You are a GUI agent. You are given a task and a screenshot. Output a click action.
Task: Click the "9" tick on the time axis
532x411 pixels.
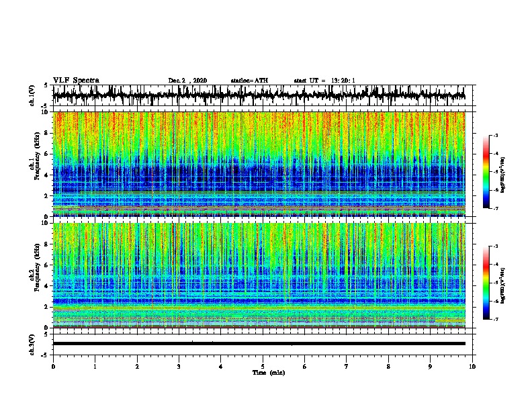point(430,366)
